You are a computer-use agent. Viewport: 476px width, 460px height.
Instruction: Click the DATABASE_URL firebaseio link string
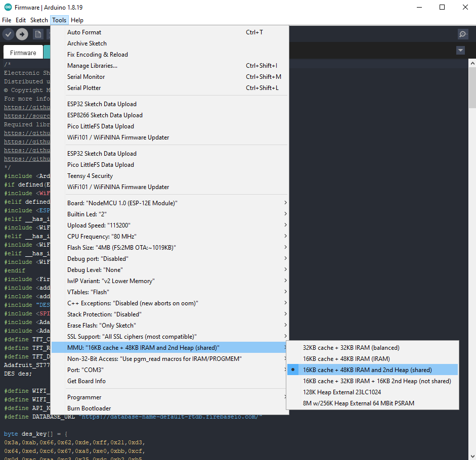[x=170, y=417]
